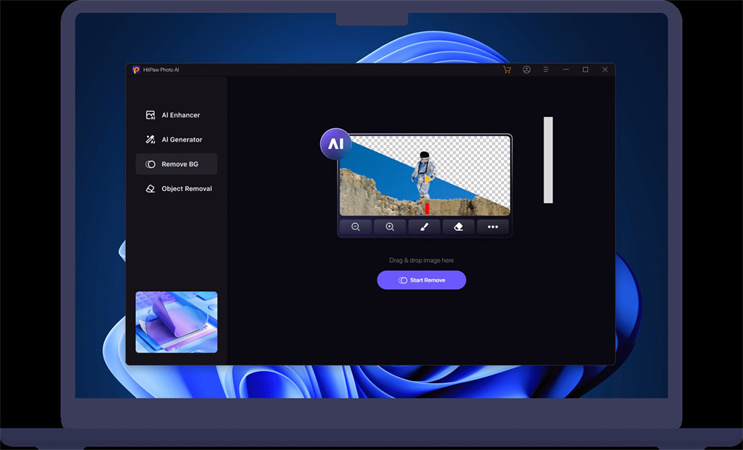Screen dimensions: 743x450
Task: Click the zoom in magnifier icon
Action: tap(390, 227)
